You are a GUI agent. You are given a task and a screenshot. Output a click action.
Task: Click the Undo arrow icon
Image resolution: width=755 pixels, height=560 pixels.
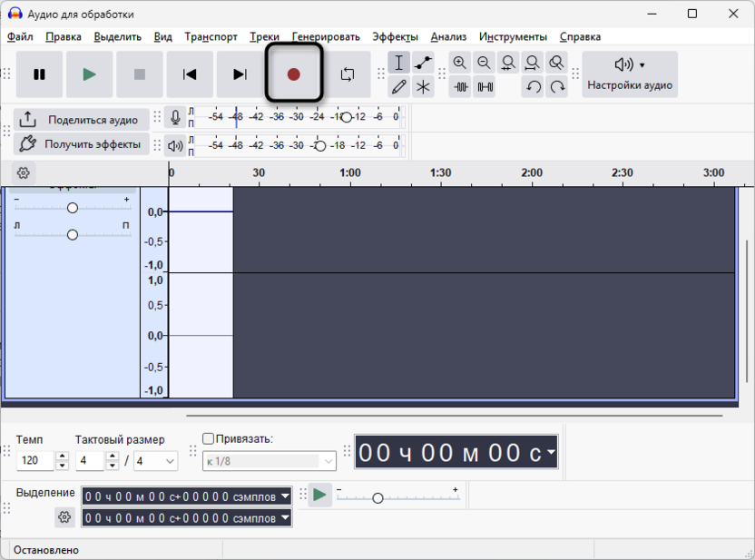coord(533,87)
